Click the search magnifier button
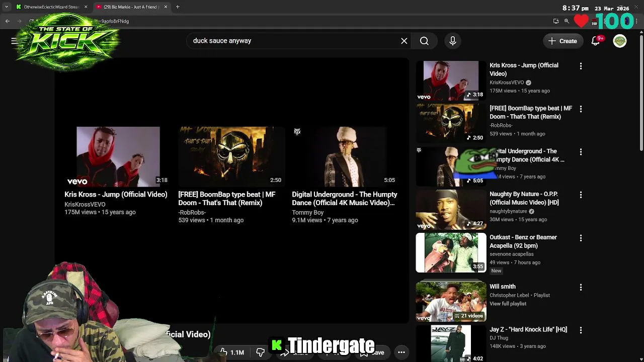The width and height of the screenshot is (644, 362). click(x=424, y=41)
